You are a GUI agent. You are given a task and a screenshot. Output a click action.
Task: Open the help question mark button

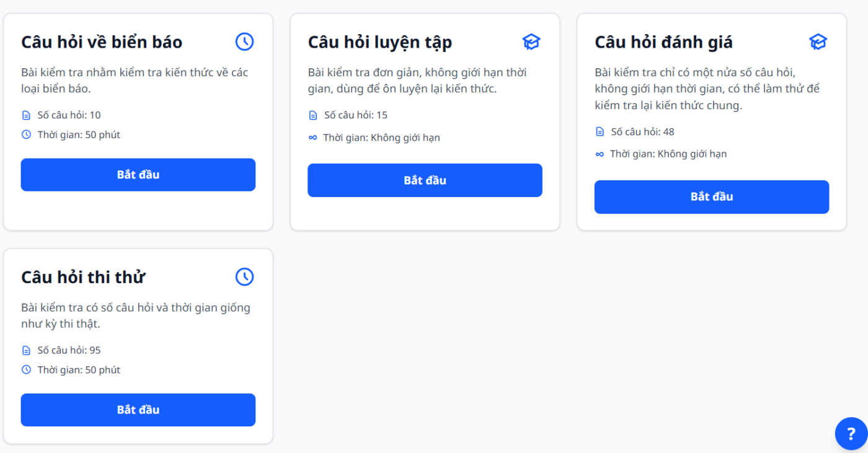coord(851,434)
